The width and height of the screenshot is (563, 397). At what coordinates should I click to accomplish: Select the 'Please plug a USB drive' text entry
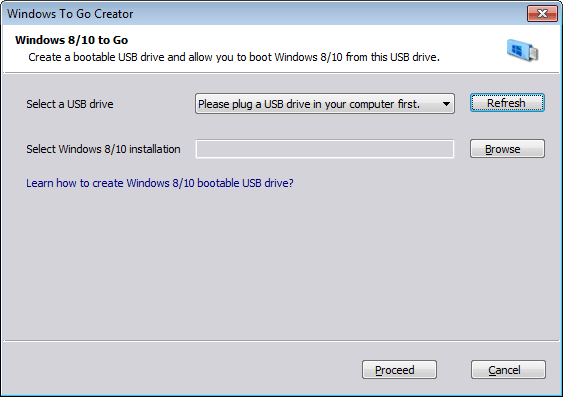click(x=309, y=104)
